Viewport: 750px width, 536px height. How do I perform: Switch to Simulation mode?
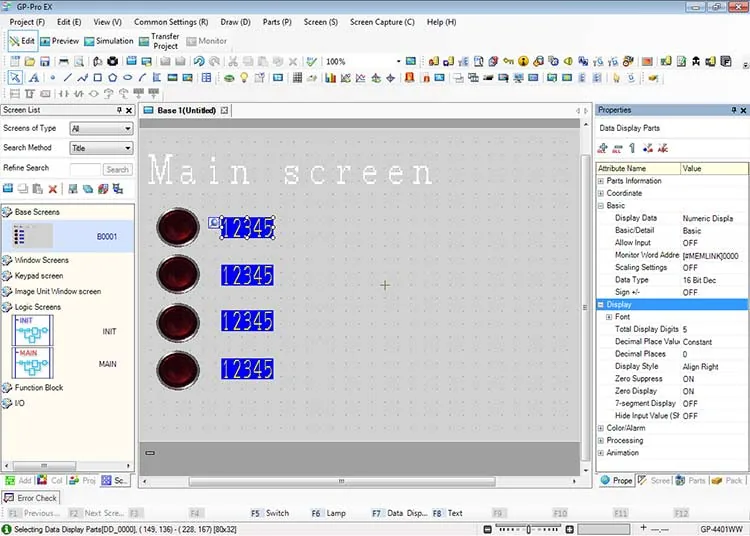[x=109, y=41]
